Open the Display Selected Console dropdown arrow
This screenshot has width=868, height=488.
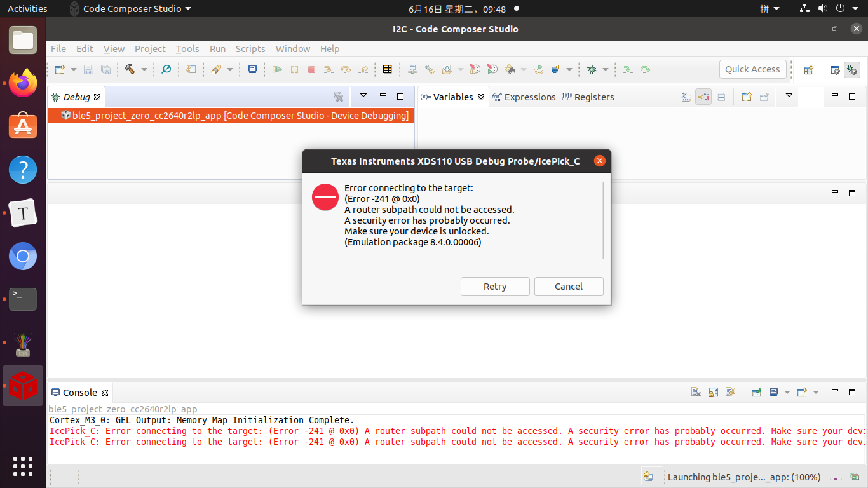point(787,392)
